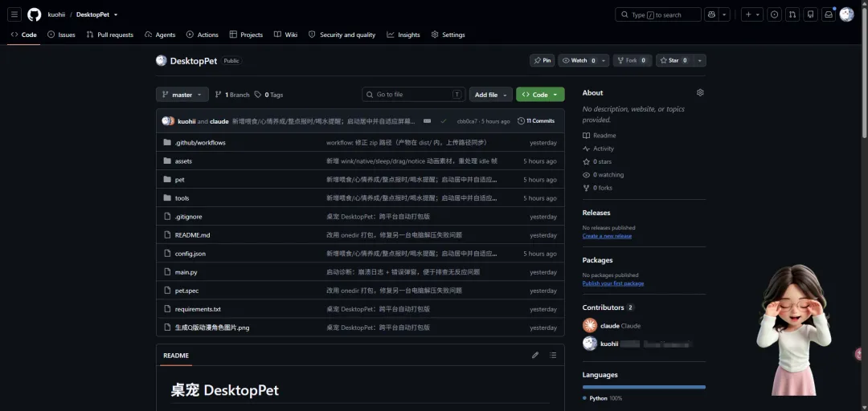This screenshot has height=411, width=868.
Task: Open the notifications inbox icon
Action: [x=829, y=14]
